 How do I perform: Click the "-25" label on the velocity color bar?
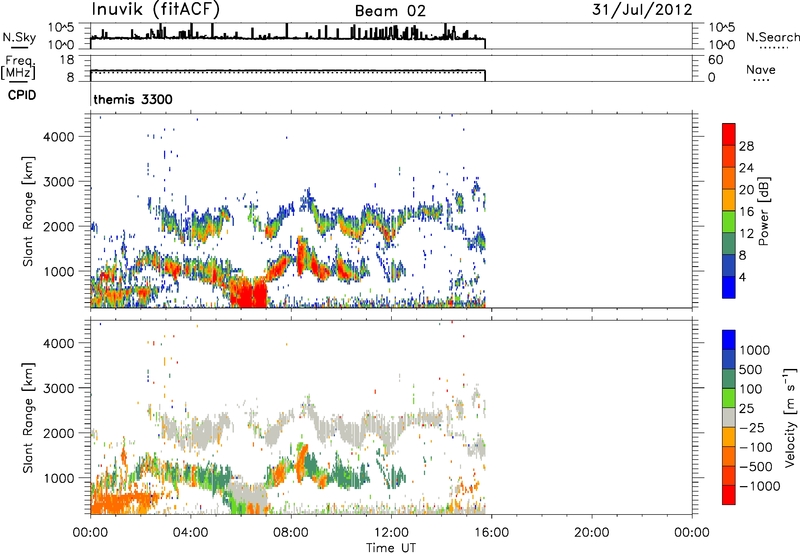coord(752,427)
